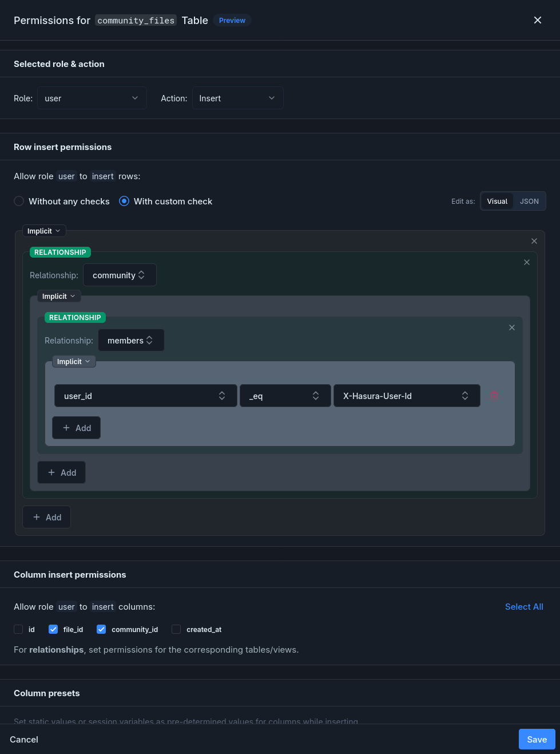The image size is (560, 754).
Task: Click the green RELATIONSHIP label above members
Action: (75, 317)
